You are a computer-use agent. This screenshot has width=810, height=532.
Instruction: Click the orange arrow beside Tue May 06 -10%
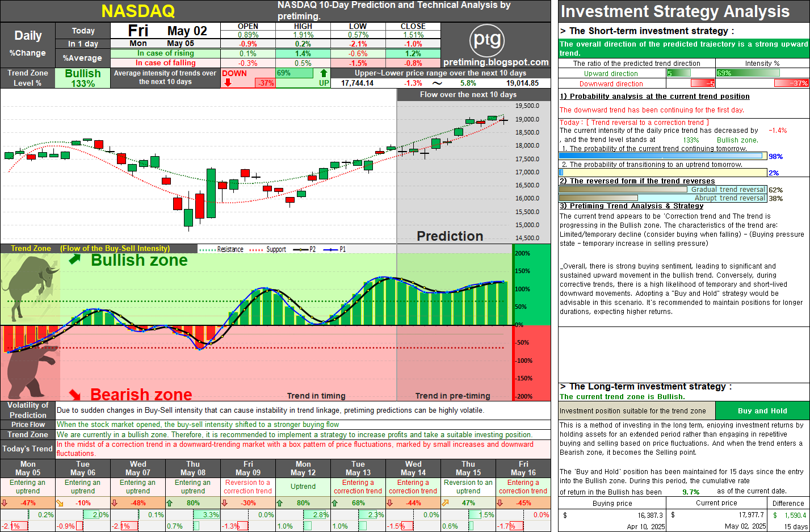pos(60,503)
